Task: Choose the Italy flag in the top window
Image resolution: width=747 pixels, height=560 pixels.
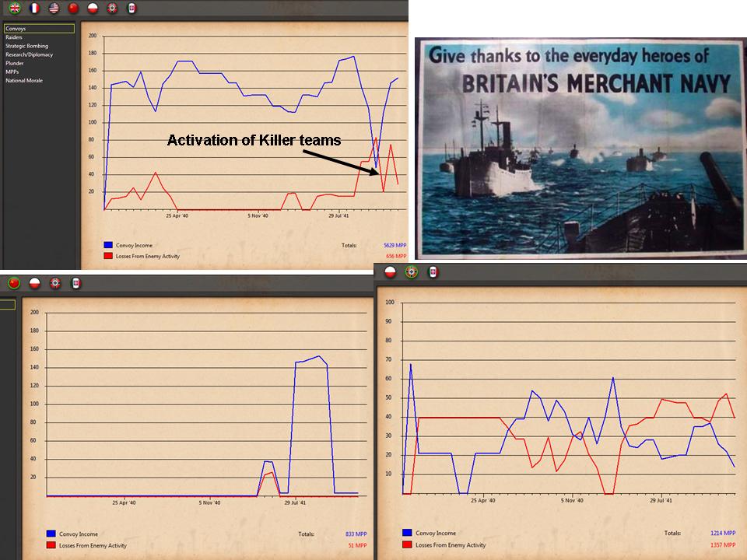Action: 132,8
